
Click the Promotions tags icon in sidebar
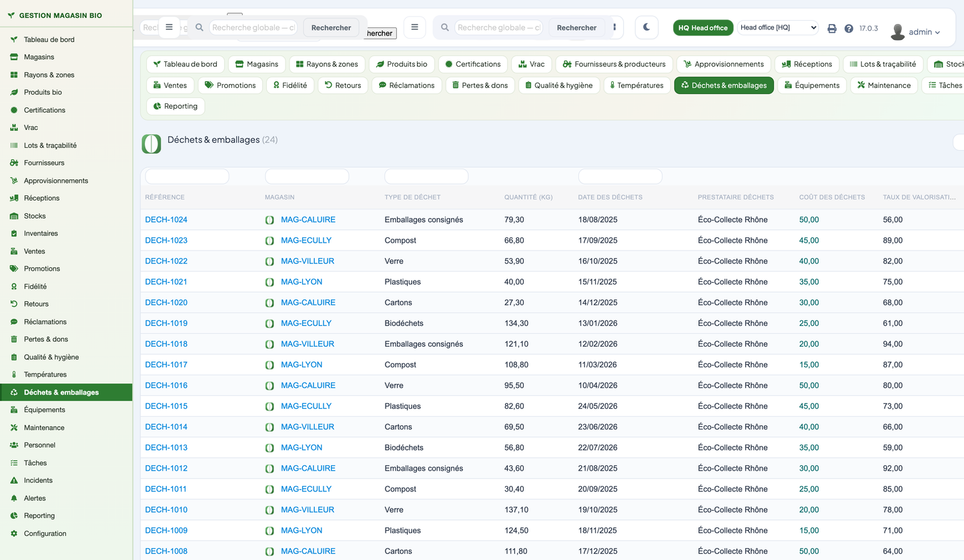point(14,269)
